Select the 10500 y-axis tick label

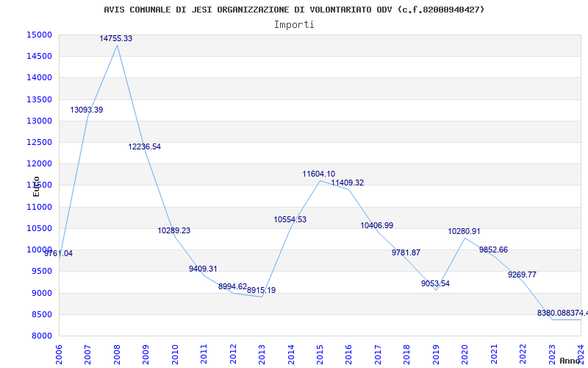[40, 228]
